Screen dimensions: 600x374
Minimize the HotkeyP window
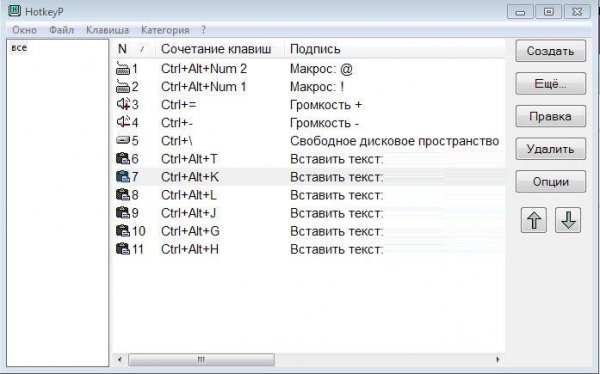point(520,12)
